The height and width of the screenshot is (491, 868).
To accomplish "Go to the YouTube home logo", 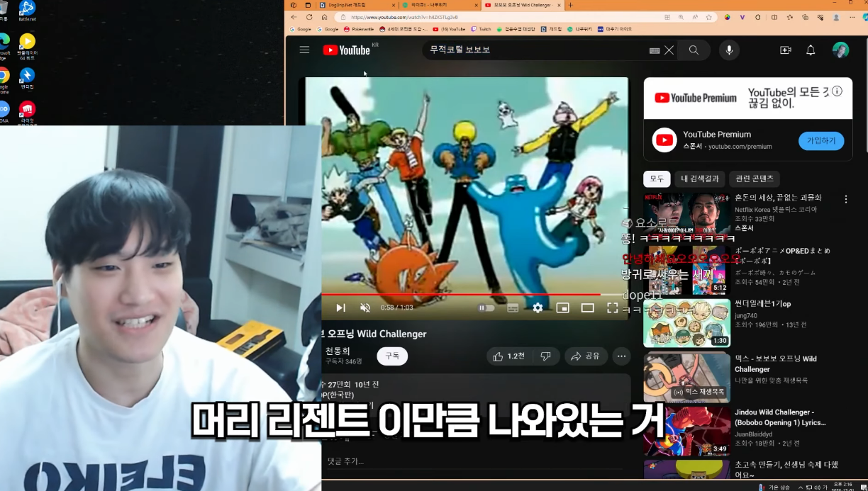I will pos(347,50).
